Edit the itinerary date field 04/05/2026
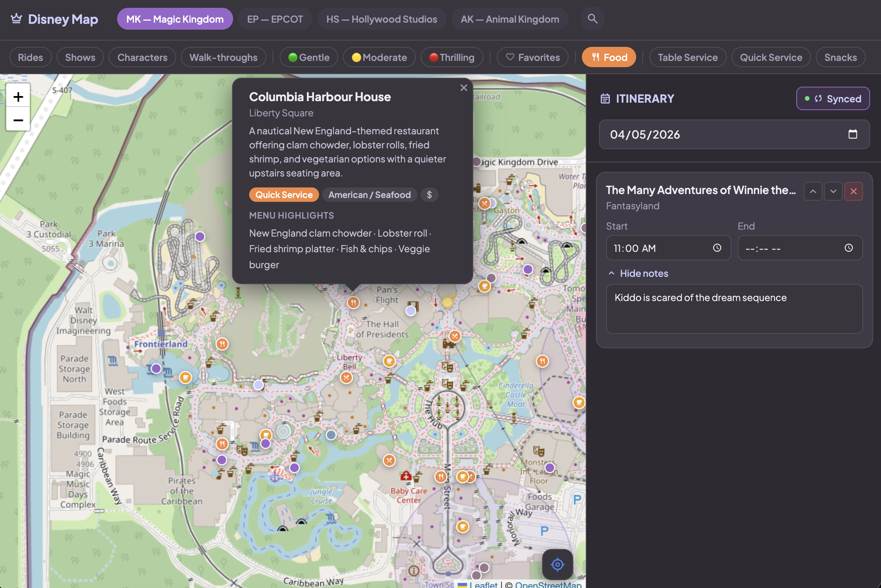The height and width of the screenshot is (588, 881). click(x=734, y=134)
